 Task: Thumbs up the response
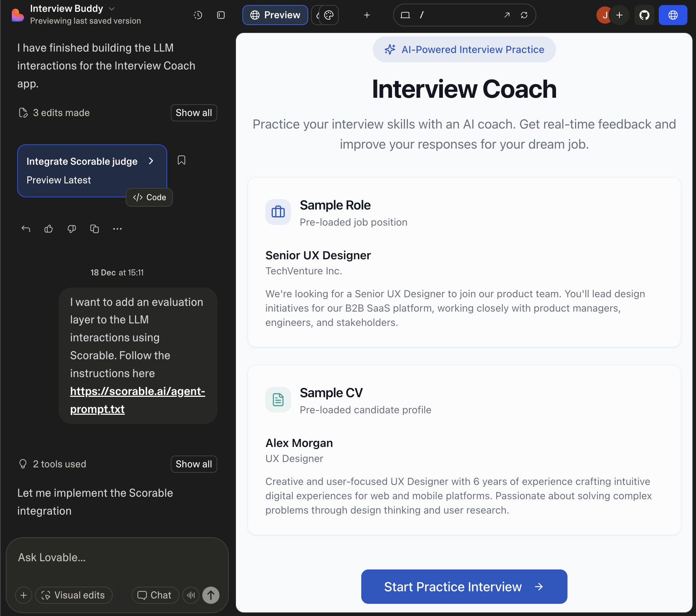(x=49, y=229)
